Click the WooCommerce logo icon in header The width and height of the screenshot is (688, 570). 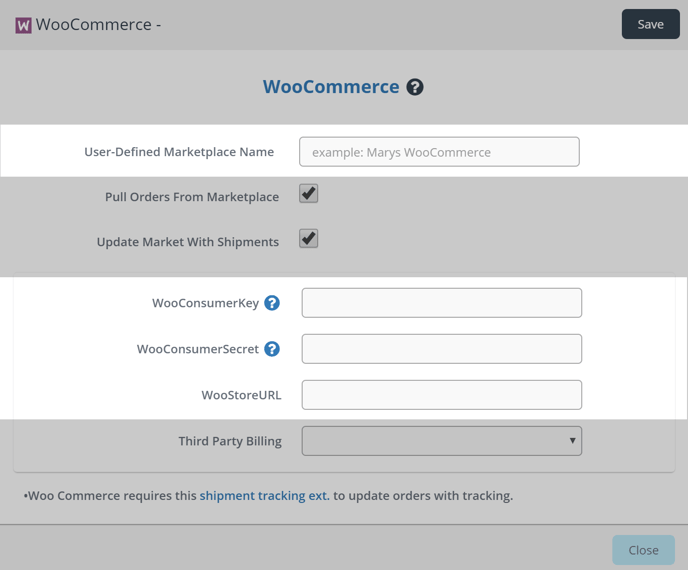[23, 25]
